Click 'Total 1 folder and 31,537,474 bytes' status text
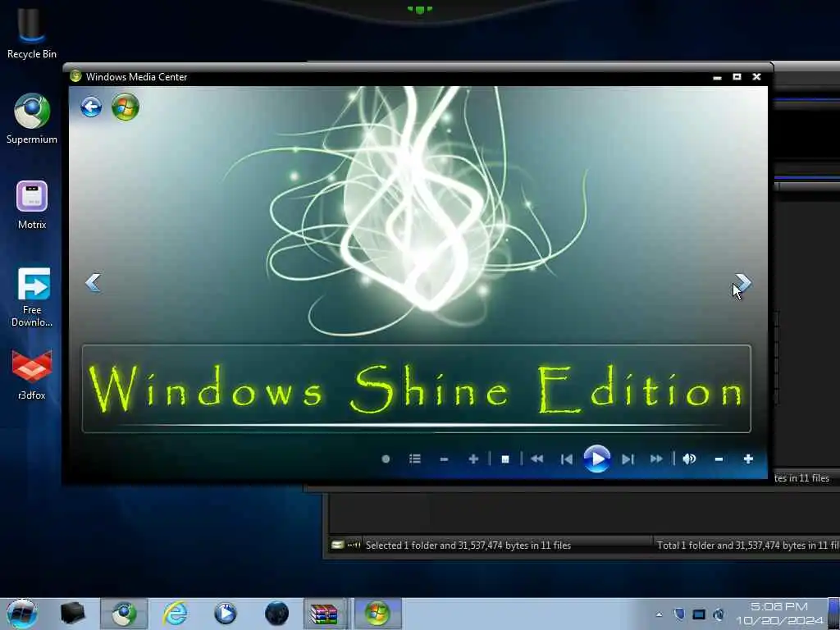The image size is (840, 630). (x=748, y=546)
